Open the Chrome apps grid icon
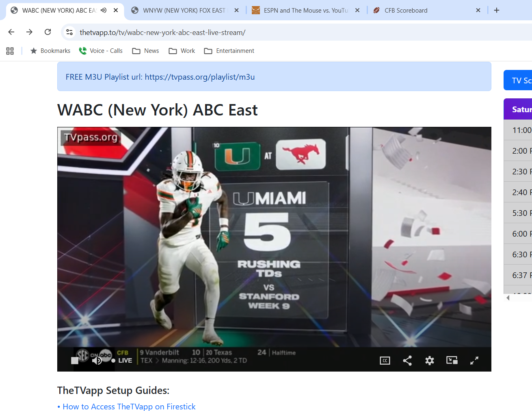This screenshot has width=532, height=411. pyautogui.click(x=10, y=51)
